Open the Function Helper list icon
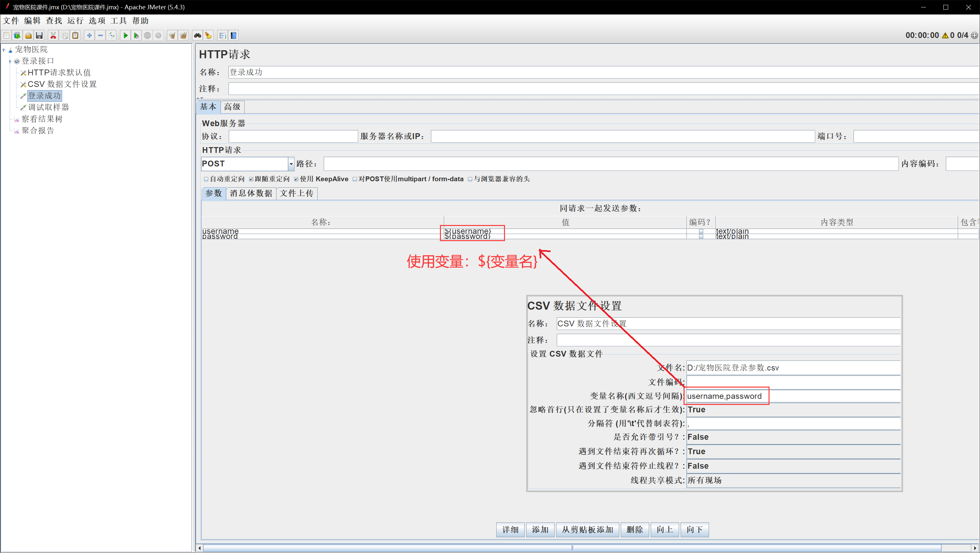 (223, 36)
